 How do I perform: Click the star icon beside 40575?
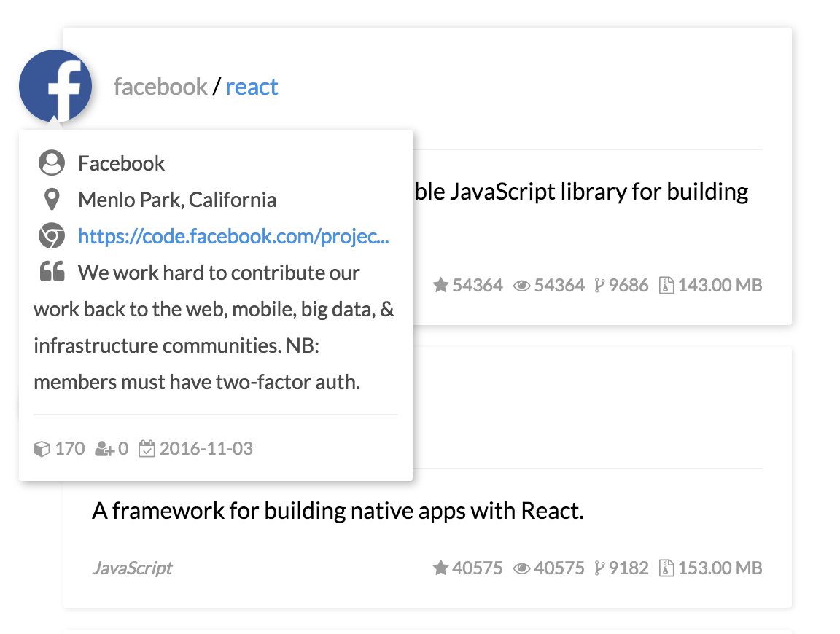point(440,568)
